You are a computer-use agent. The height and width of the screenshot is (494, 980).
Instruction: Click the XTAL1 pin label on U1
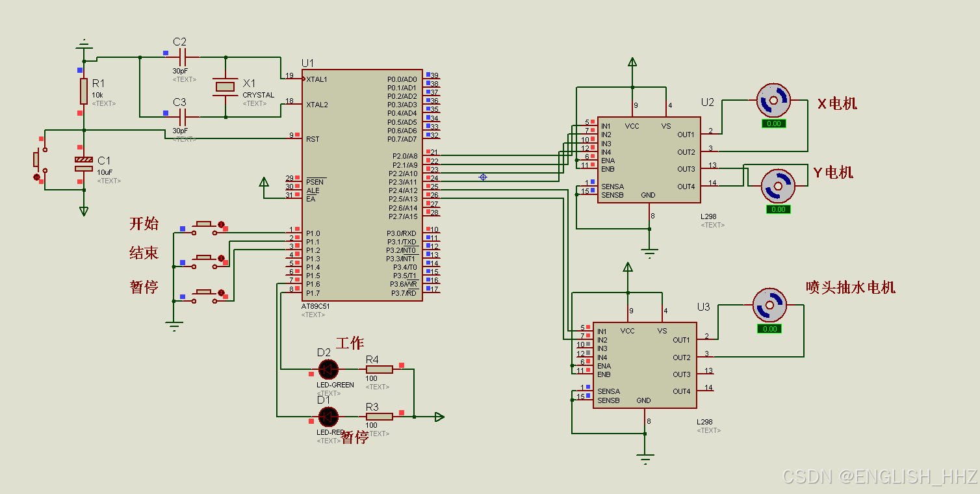pos(316,79)
